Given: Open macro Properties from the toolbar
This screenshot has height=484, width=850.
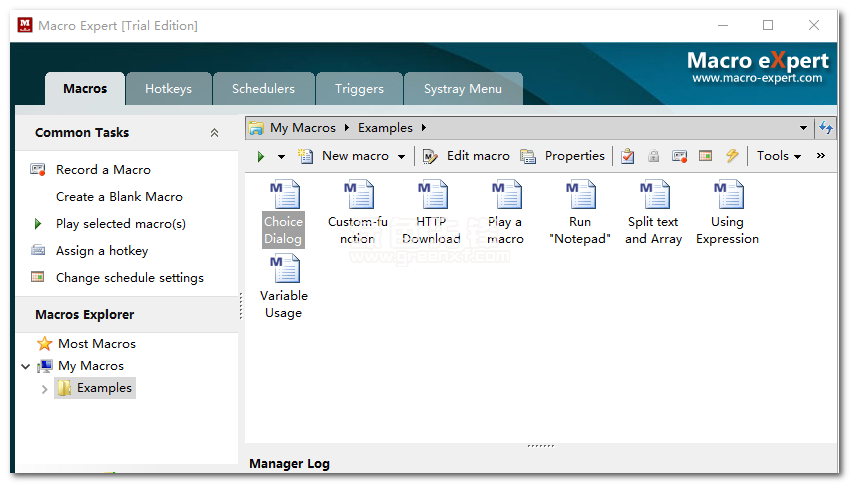Looking at the screenshot, I should [x=562, y=156].
